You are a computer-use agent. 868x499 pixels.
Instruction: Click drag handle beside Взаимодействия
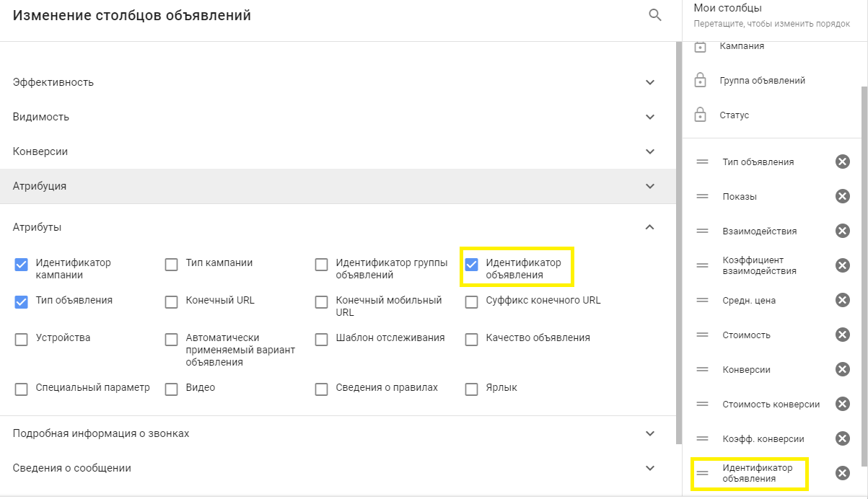(702, 231)
